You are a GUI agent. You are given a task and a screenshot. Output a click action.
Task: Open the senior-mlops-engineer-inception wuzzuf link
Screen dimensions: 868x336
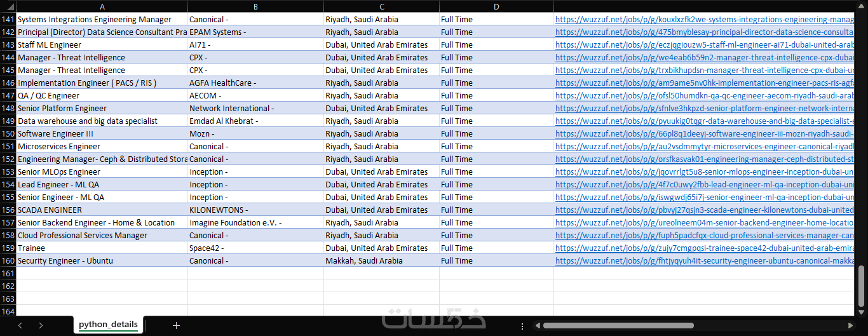pyautogui.click(x=705, y=171)
